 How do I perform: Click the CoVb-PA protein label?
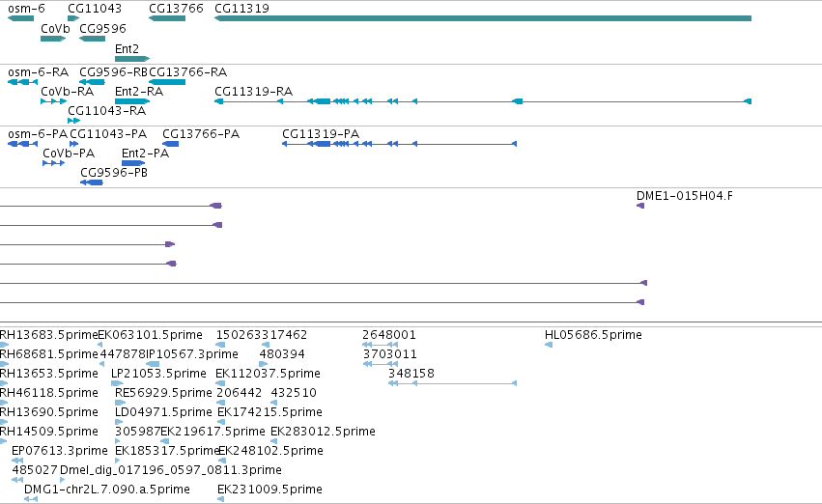point(69,154)
